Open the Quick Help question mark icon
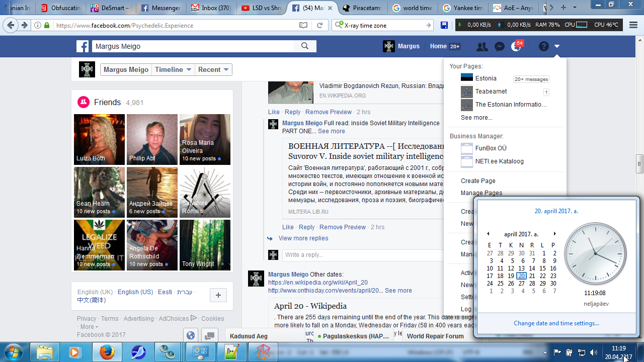644x362 pixels. 543,46
